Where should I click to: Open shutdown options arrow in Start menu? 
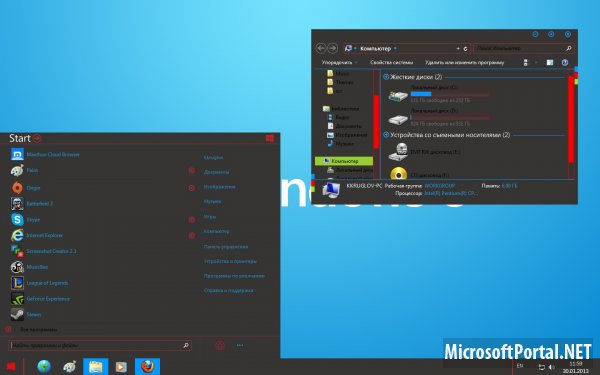pyautogui.click(x=240, y=345)
